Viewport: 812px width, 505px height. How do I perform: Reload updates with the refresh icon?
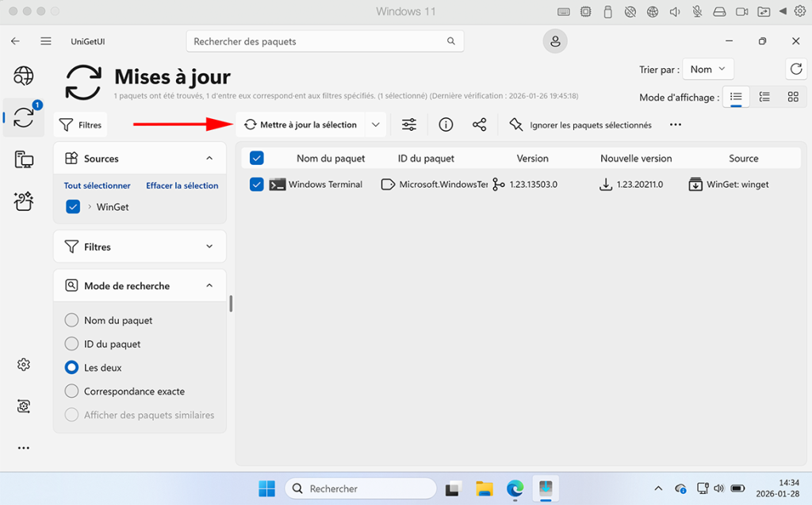tap(796, 69)
